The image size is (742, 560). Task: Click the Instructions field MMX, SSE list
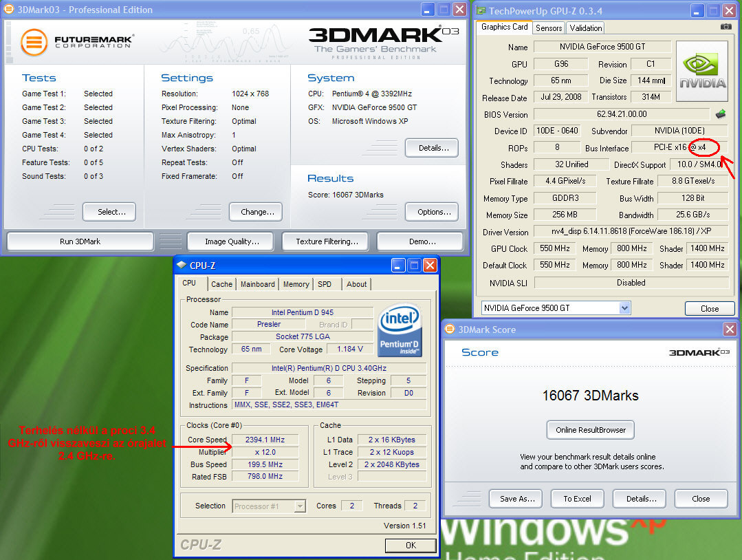pyautogui.click(x=329, y=405)
